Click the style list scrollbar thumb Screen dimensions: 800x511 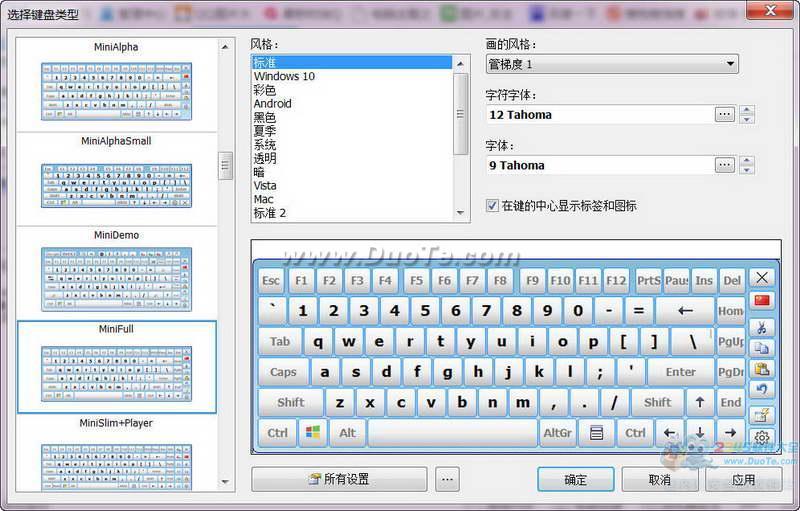(460, 114)
